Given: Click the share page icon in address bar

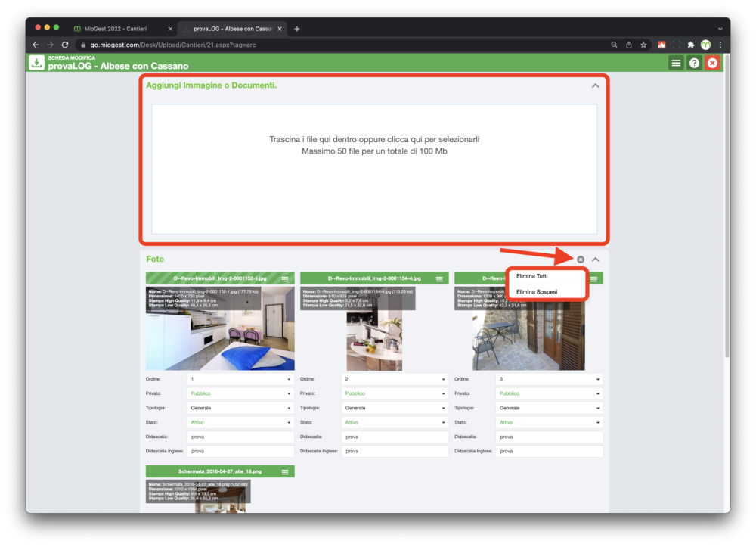Looking at the screenshot, I should (629, 45).
